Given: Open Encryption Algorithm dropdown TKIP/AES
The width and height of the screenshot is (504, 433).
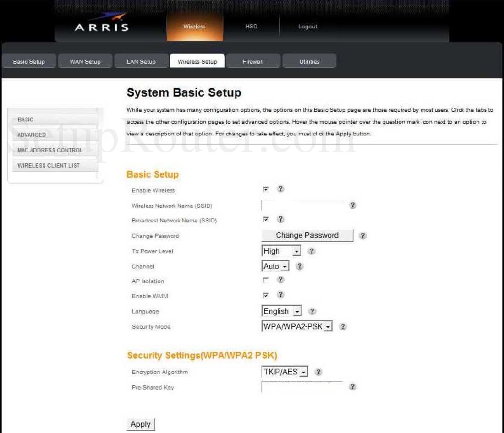Looking at the screenshot, I should tap(285, 372).
